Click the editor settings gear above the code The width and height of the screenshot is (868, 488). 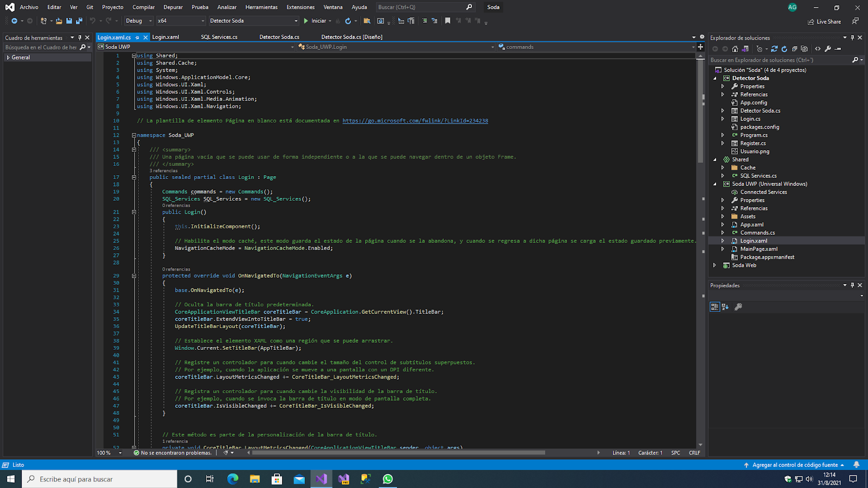point(702,37)
